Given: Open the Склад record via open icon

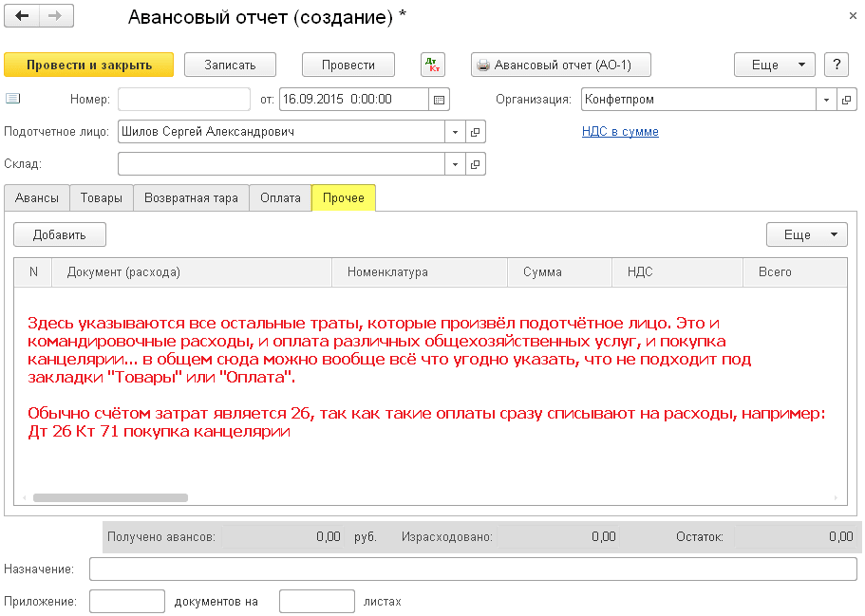Looking at the screenshot, I should coord(477,164).
